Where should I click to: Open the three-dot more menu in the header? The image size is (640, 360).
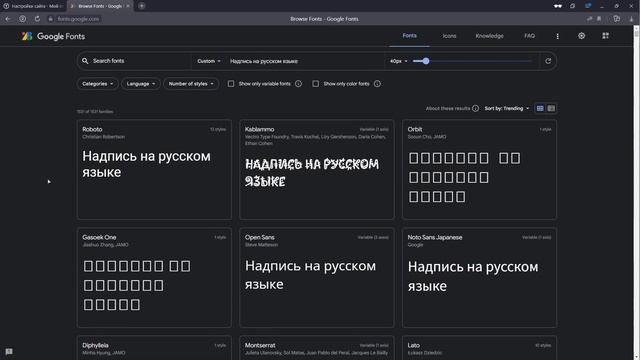pyautogui.click(x=558, y=36)
